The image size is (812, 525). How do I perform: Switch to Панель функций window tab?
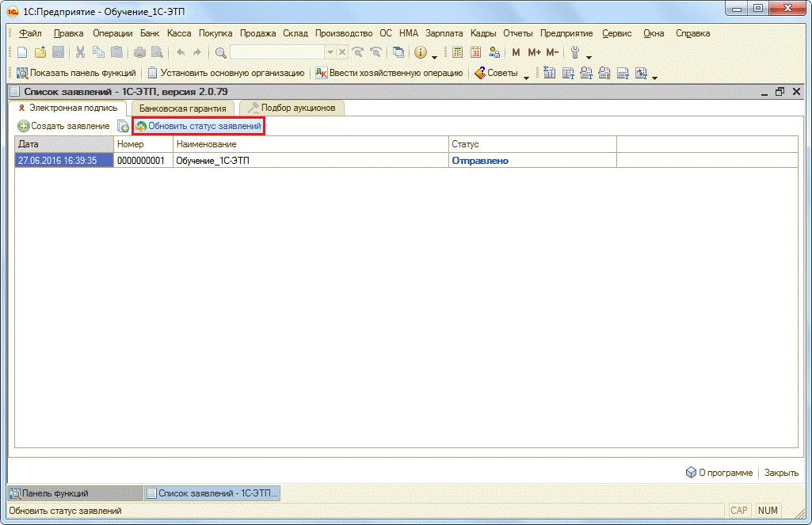[x=75, y=493]
